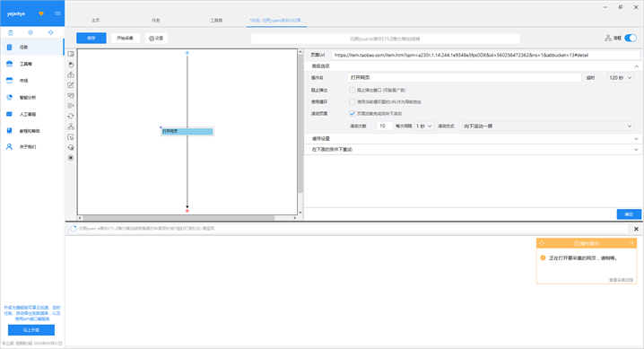Open the 向下滚动一屏 scroll method dropdown
Screen dimensions: 644x349
[547, 126]
